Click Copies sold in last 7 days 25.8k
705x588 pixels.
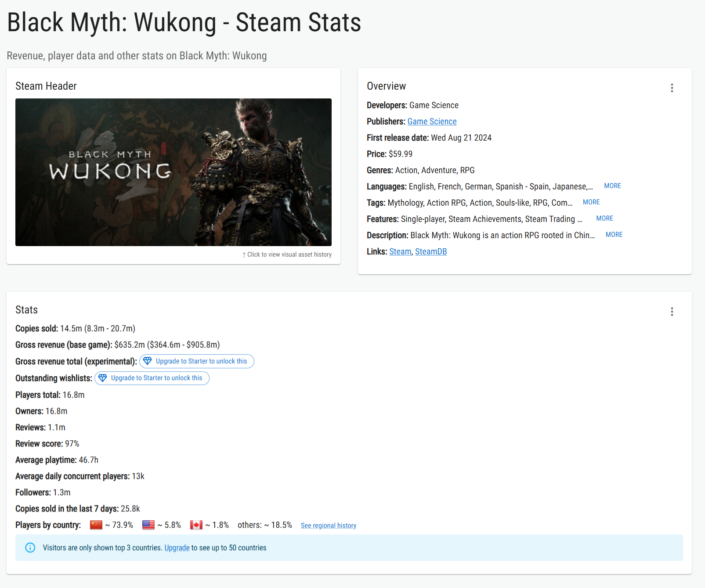130,509
